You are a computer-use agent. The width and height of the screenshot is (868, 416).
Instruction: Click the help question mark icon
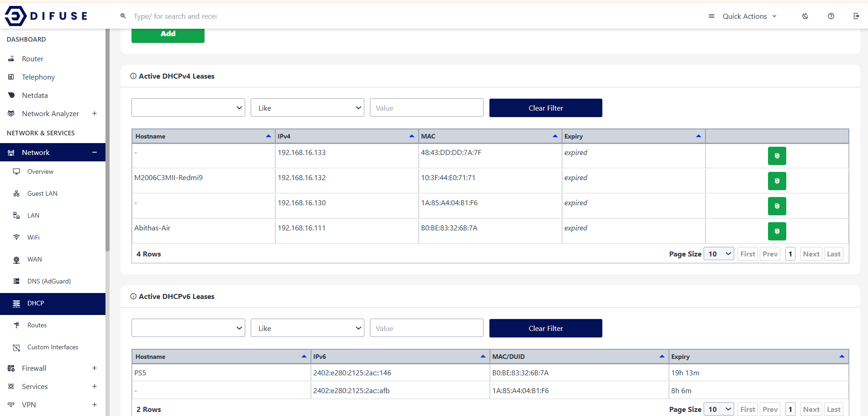coord(831,16)
